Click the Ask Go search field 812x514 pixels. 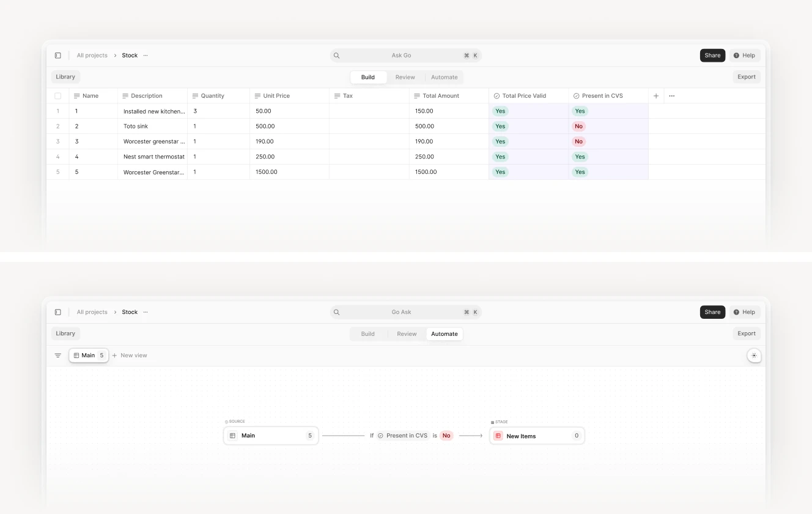click(406, 56)
